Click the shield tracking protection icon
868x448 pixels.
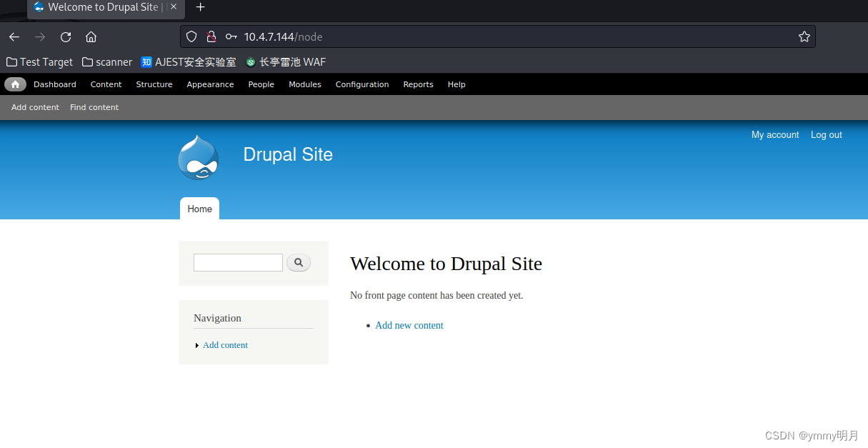tap(191, 36)
